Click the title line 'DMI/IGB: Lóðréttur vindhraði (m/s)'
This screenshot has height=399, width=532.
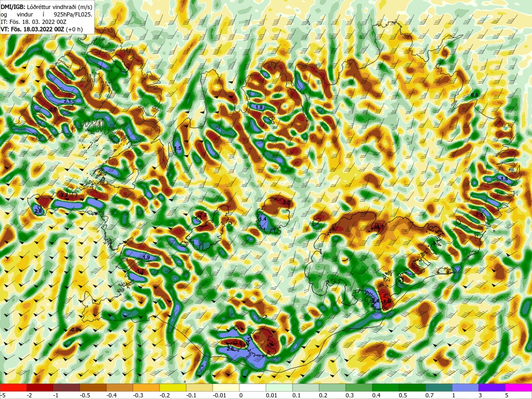point(46,7)
